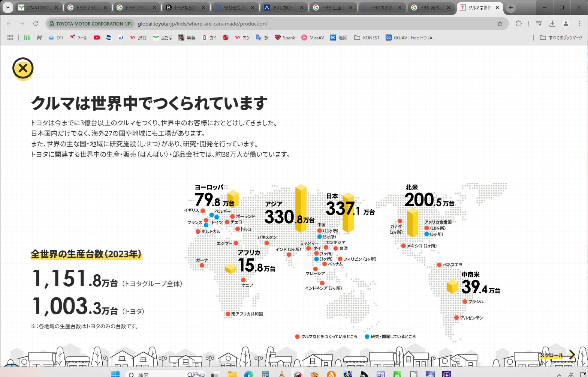The width and height of the screenshot is (588, 377).
Task: Open the Windows Start button
Action: pos(115,374)
